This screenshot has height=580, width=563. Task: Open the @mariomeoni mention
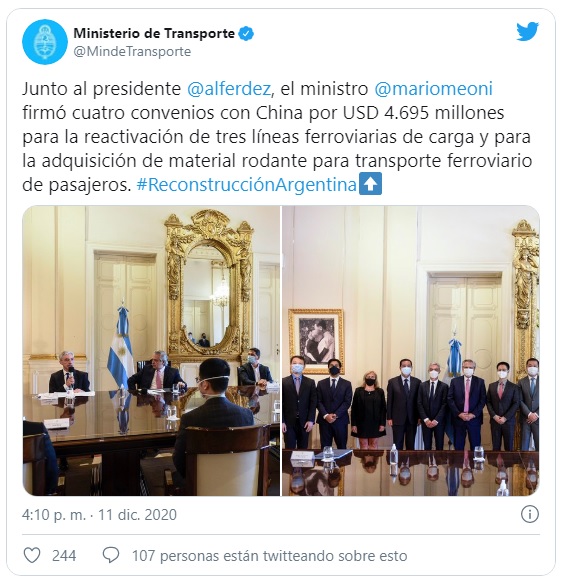click(x=434, y=89)
